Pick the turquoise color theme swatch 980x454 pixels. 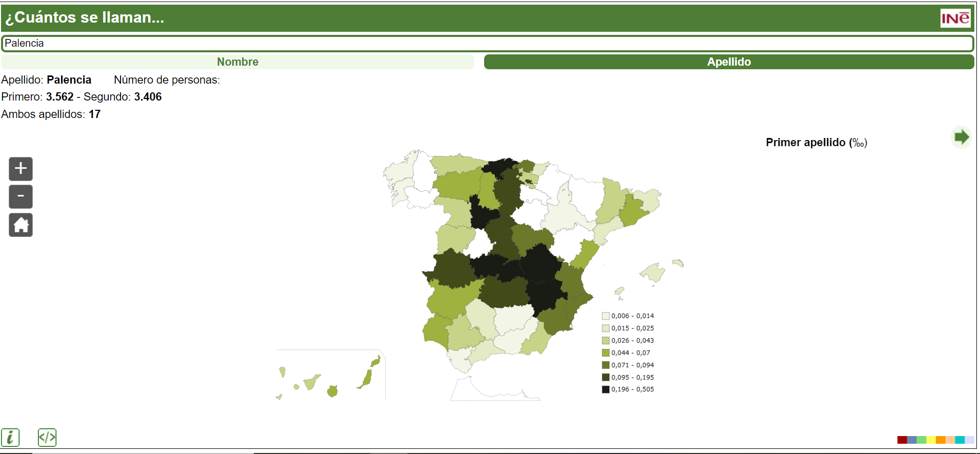pos(960,440)
